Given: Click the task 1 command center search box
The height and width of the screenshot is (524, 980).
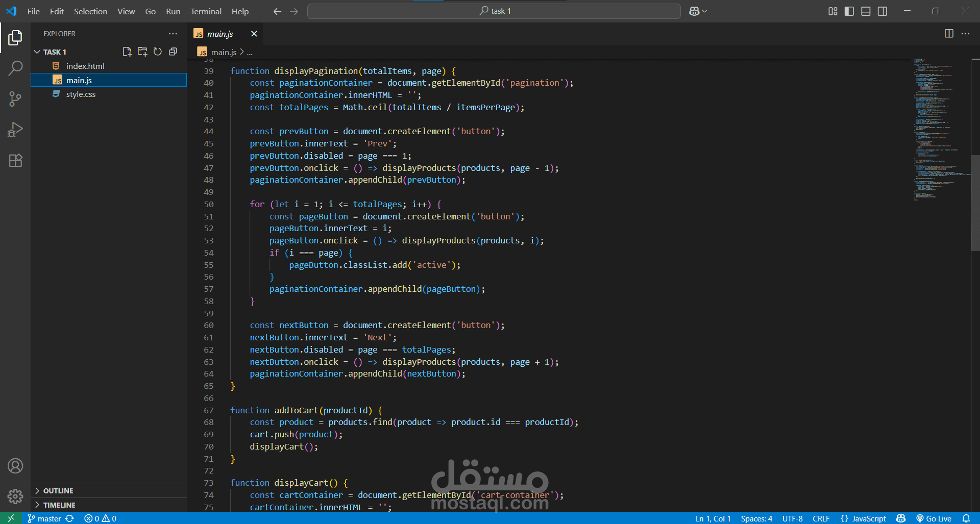Looking at the screenshot, I should (x=494, y=11).
